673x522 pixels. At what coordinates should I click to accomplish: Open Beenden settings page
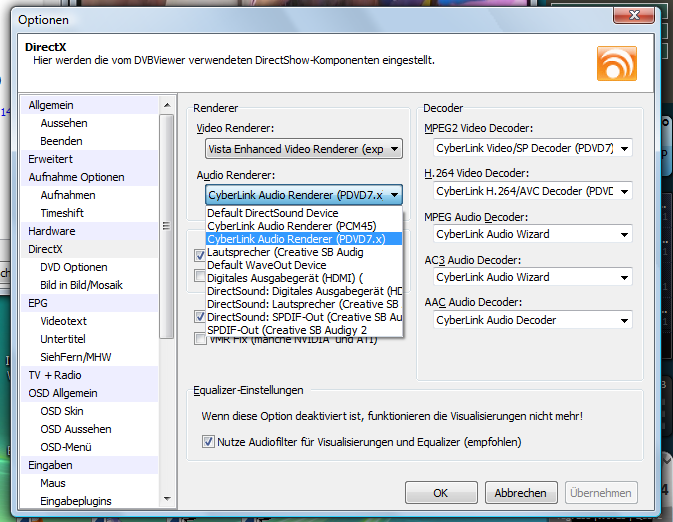coord(90,141)
